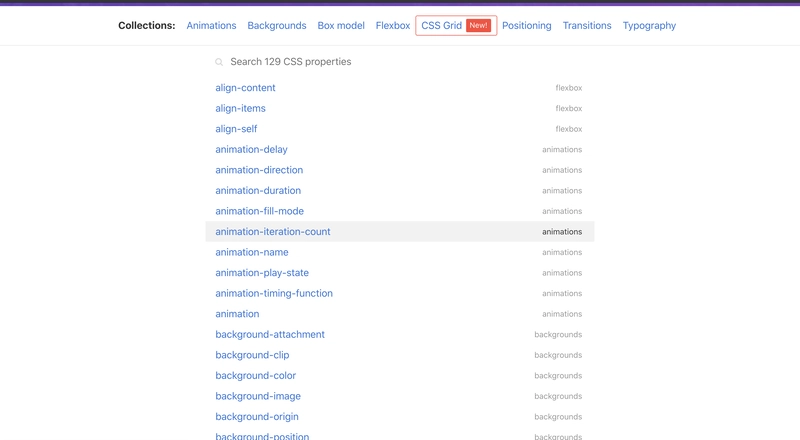800x440 pixels.
Task: Click animations tag beside animation-timing-function
Action: tap(562, 294)
